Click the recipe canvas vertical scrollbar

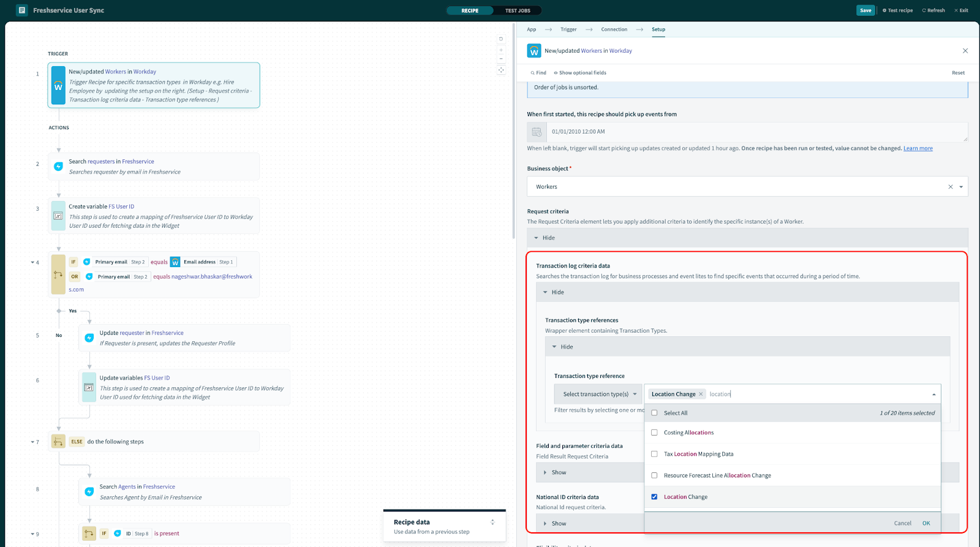513,132
